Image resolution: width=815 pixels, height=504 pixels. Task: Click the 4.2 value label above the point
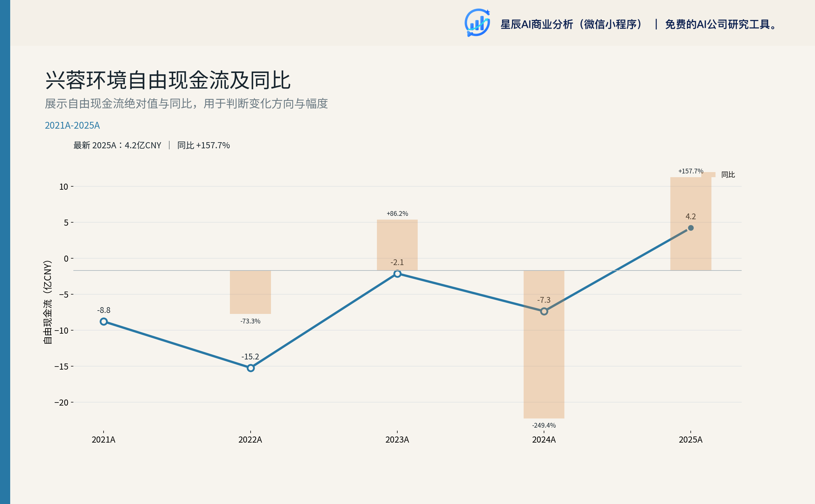point(691,217)
